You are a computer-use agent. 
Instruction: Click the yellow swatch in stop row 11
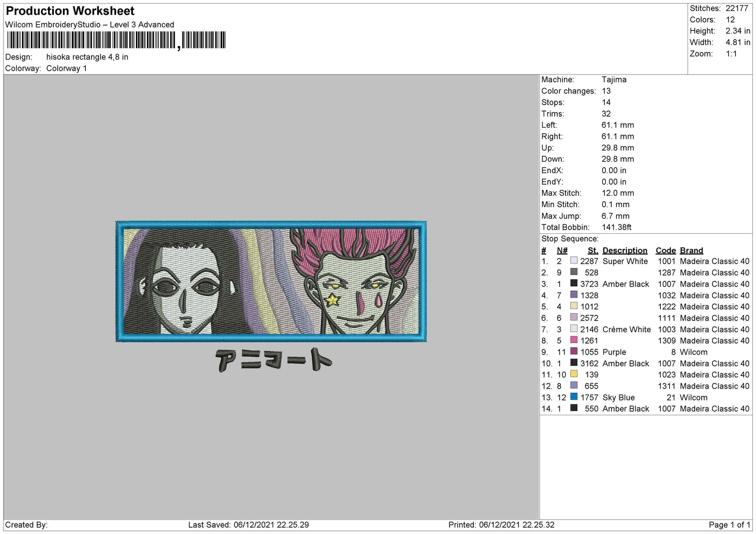pyautogui.click(x=574, y=374)
